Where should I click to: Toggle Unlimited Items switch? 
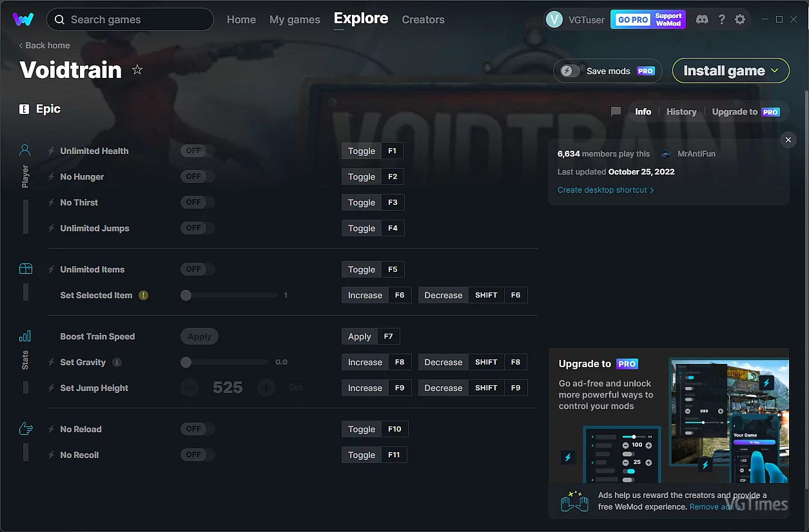[x=197, y=269]
